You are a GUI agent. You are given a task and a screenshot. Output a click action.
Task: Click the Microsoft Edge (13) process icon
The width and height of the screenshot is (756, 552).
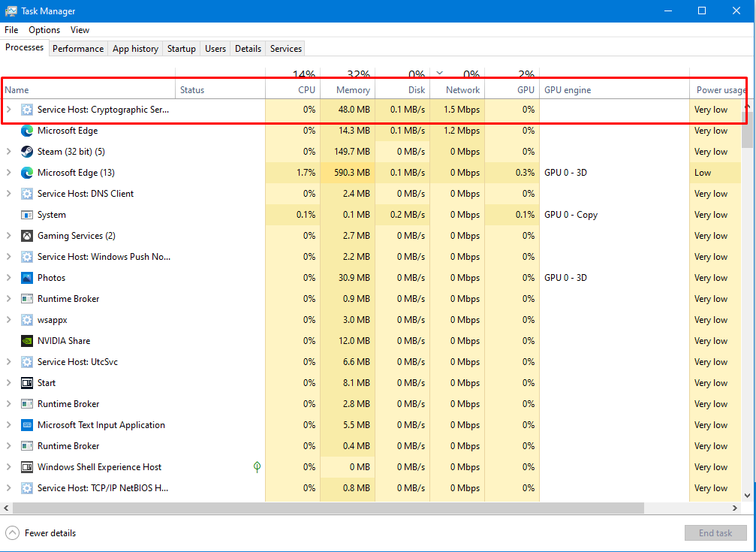tap(27, 173)
